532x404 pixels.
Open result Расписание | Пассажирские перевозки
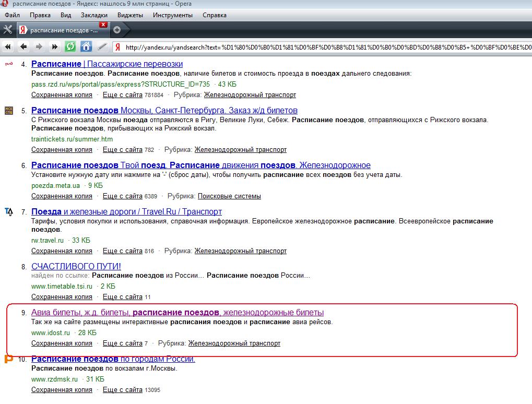[107, 64]
